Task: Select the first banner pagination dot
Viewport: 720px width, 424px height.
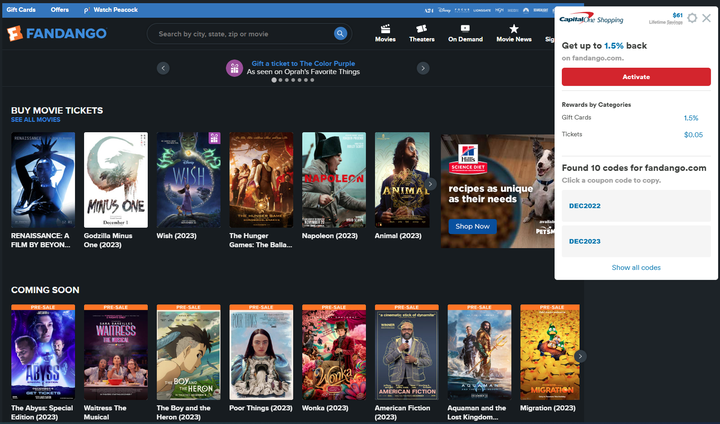Action: click(x=274, y=80)
